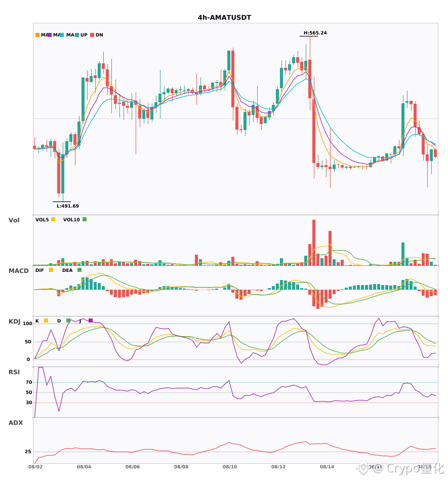
Task: Click the yellow VOL5 legend swatch
Action: 53,219
